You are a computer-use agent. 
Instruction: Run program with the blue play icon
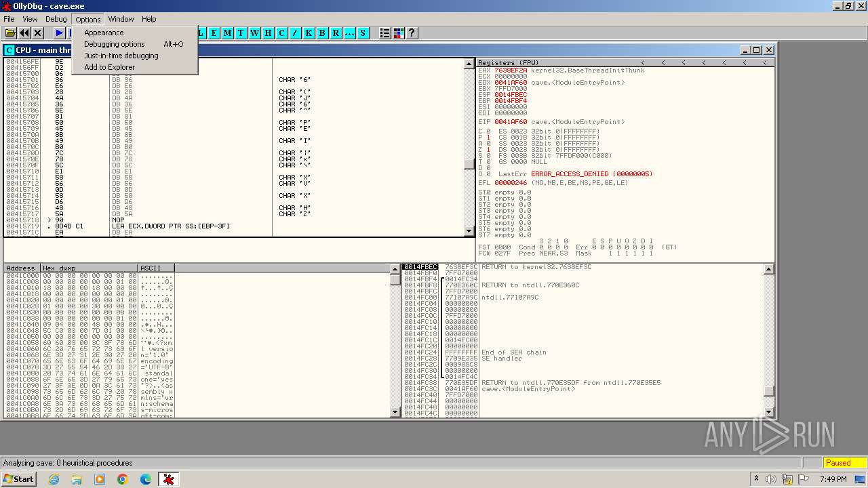[59, 33]
